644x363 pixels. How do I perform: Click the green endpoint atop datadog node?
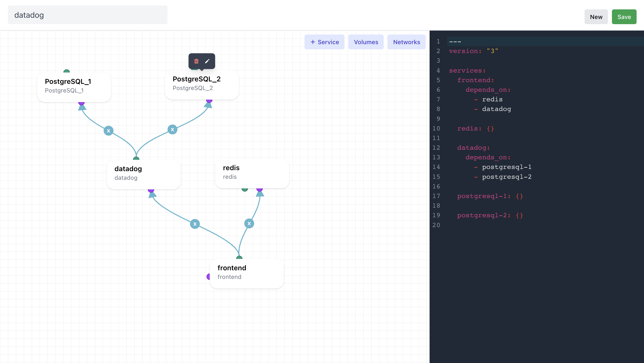136,158
